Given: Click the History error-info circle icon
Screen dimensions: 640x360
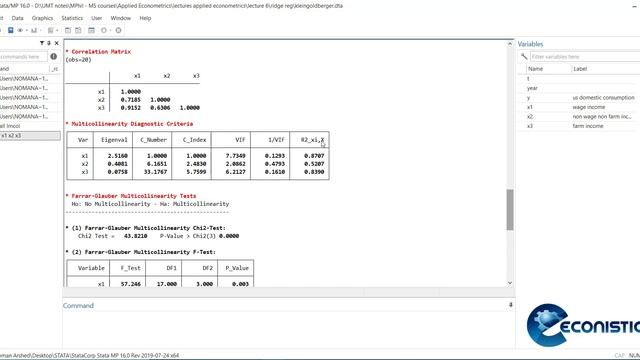Looking at the screenshot, I should pyautogui.click(x=53, y=56).
